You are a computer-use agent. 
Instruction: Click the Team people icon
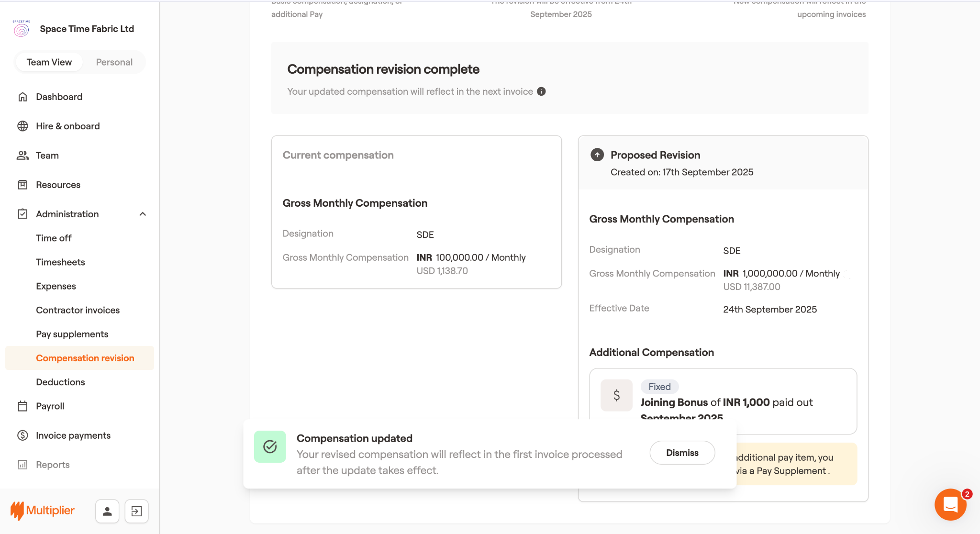[22, 156]
